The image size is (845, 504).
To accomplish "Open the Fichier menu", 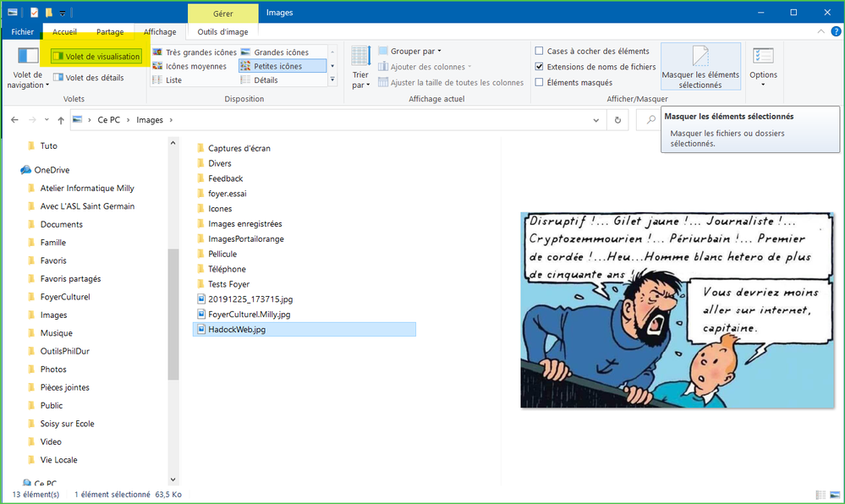I will click(23, 32).
